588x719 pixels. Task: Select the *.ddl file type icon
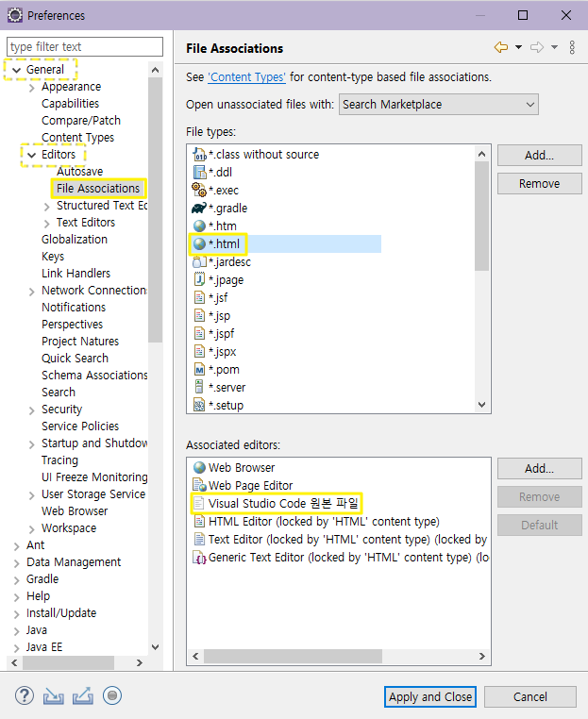click(x=199, y=173)
